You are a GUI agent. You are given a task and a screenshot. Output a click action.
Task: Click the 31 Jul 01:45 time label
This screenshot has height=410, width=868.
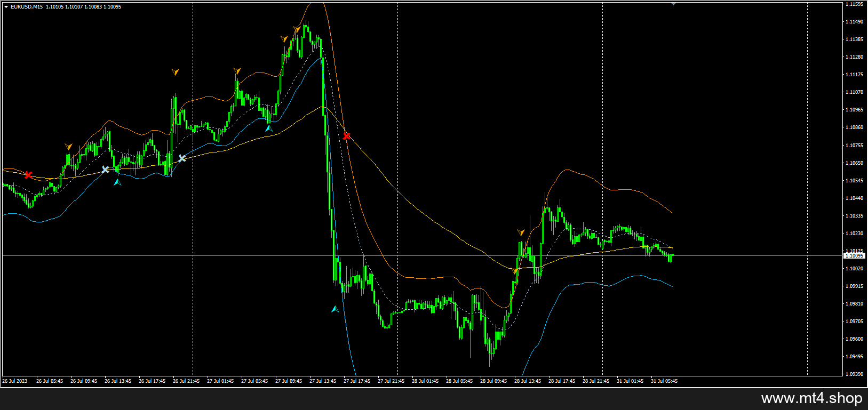630,381
